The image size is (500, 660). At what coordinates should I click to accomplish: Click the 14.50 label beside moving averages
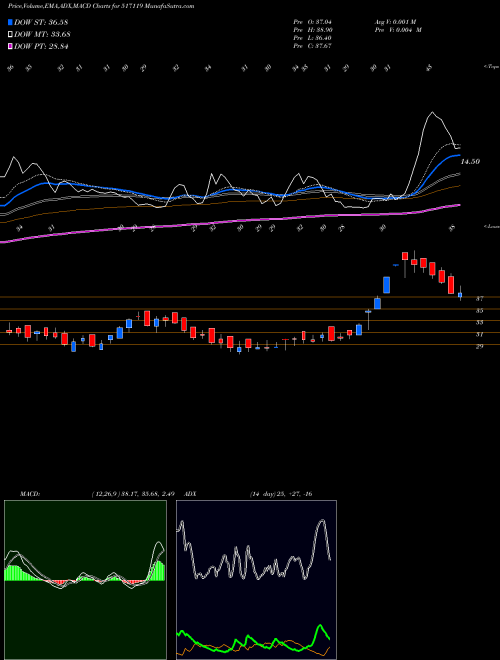pyautogui.click(x=470, y=162)
